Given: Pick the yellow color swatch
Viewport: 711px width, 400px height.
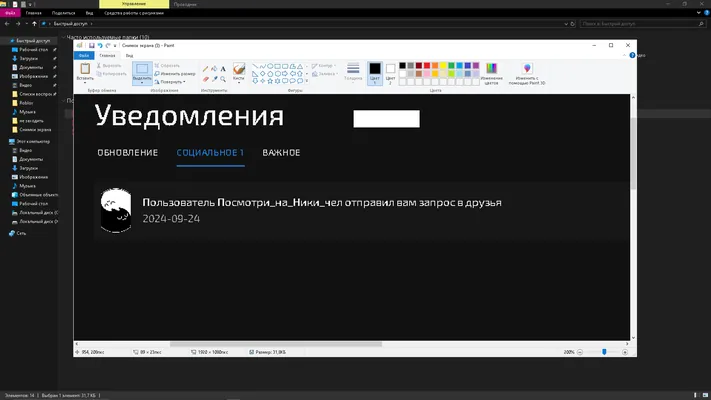Looking at the screenshot, I should 443,66.
